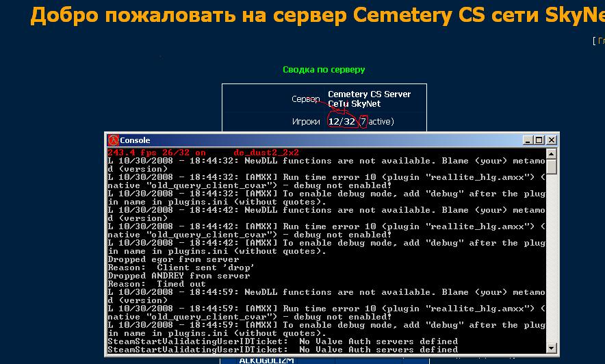This screenshot has width=605, height=364.
Task: Click the Half-Life icon in Console title bar
Action: (x=113, y=140)
